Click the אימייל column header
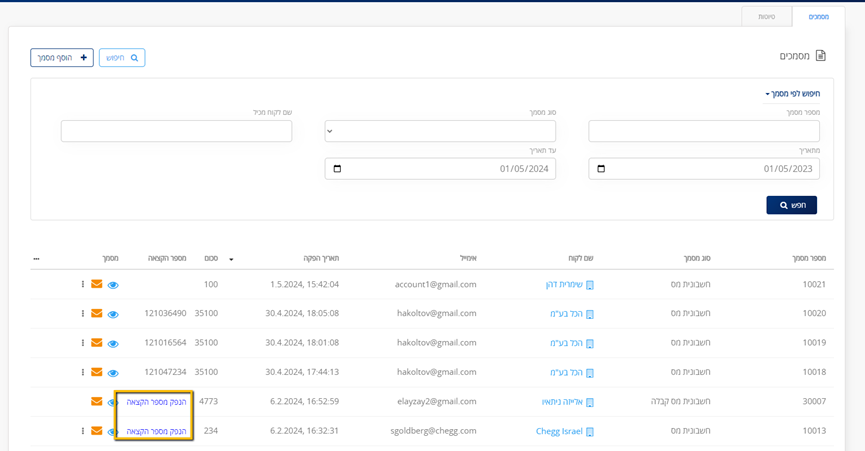 pyautogui.click(x=468, y=258)
